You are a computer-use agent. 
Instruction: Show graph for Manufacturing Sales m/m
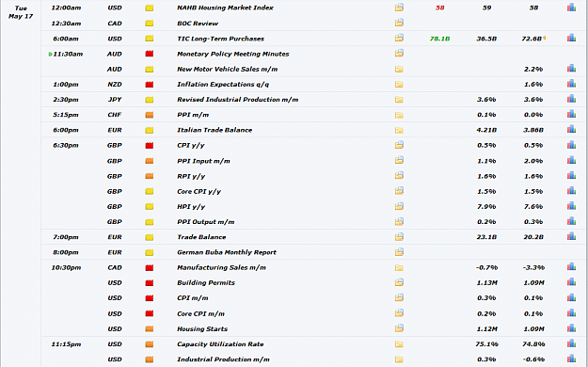click(x=571, y=267)
